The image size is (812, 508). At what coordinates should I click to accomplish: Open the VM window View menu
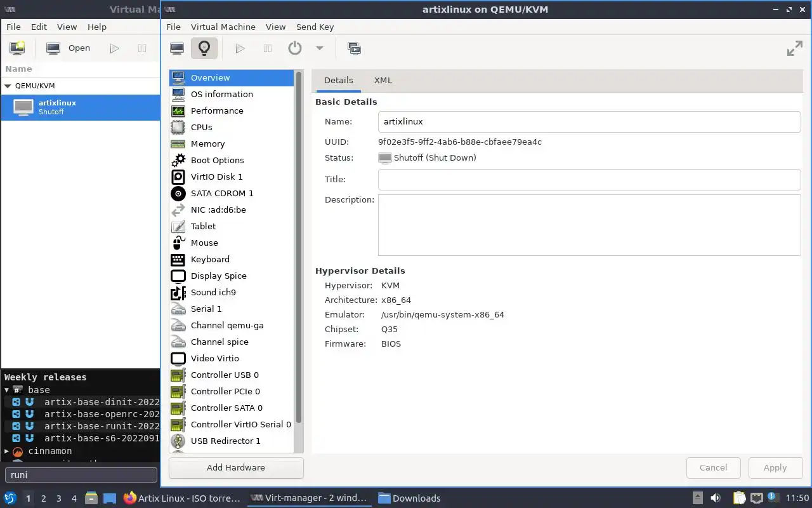point(275,27)
